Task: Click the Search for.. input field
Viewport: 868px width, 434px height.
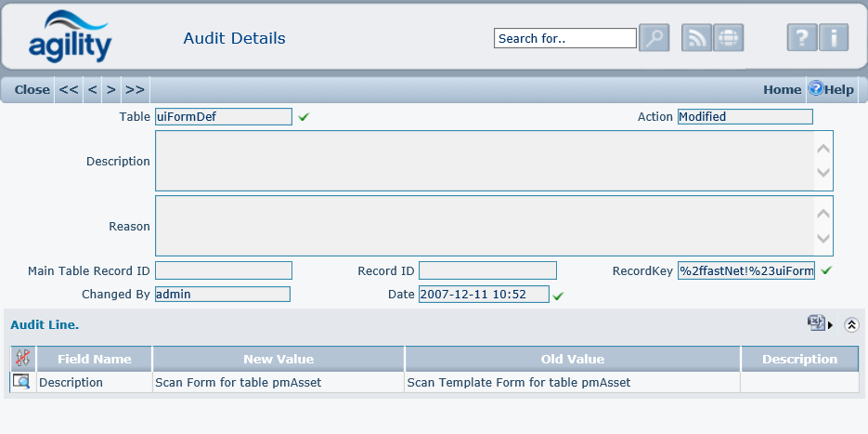Action: click(x=565, y=38)
